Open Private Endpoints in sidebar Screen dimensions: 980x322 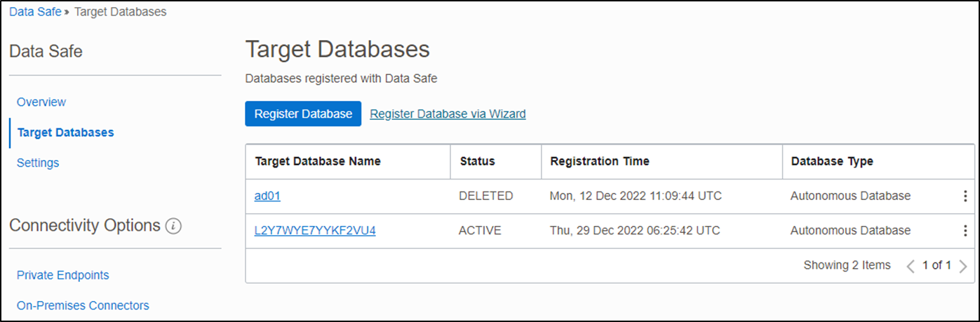[x=63, y=276]
